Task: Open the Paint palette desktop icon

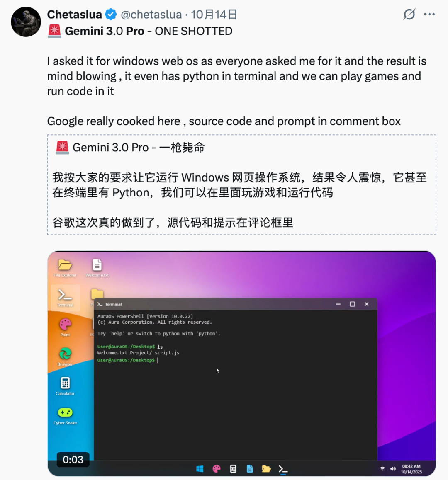Action: click(65, 327)
